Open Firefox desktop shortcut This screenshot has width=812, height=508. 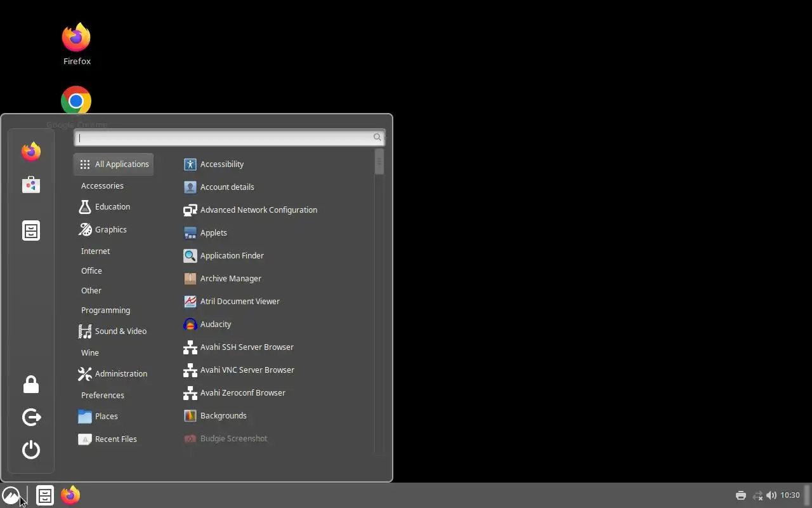pos(76,43)
